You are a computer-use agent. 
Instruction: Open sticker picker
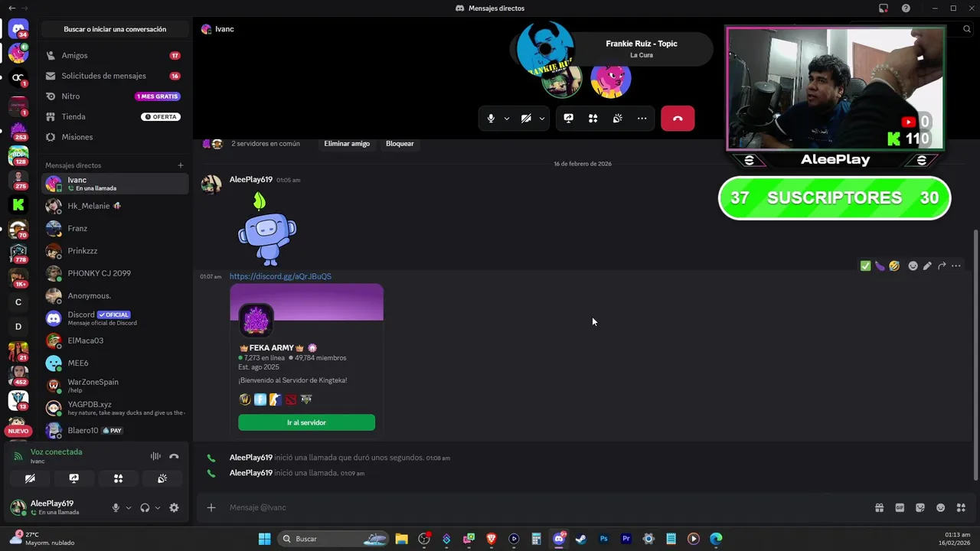[920, 507]
